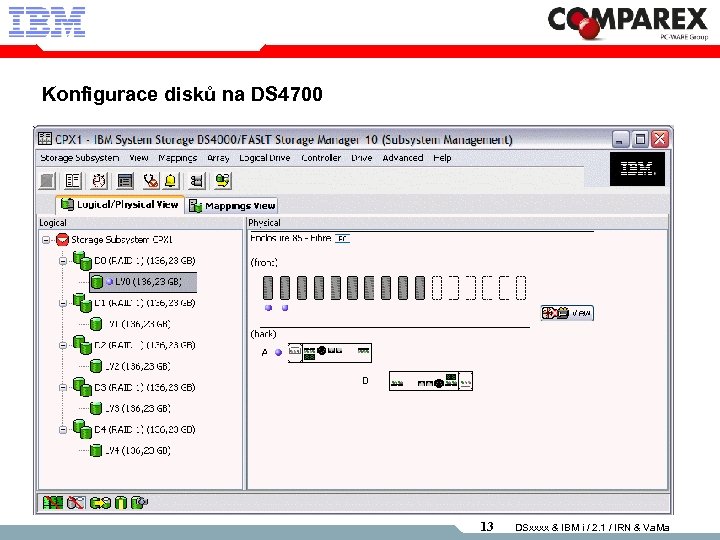Click the array icon next to D2
This screenshot has width=720, height=540.
(82, 345)
